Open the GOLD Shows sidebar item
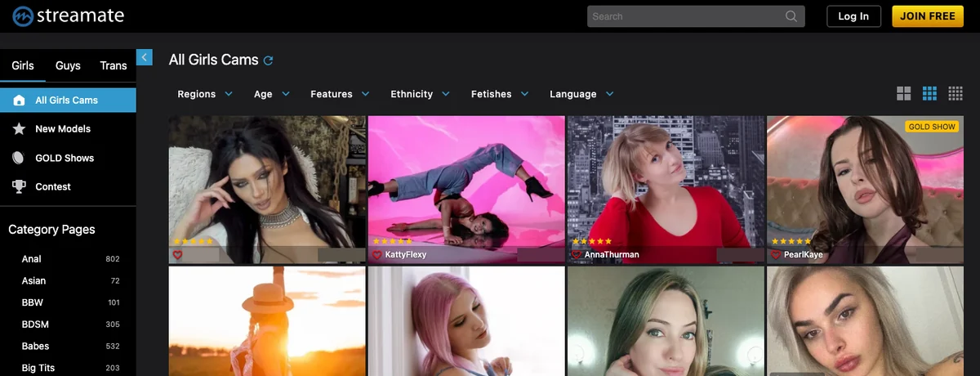This screenshot has height=376, width=980. (68, 158)
